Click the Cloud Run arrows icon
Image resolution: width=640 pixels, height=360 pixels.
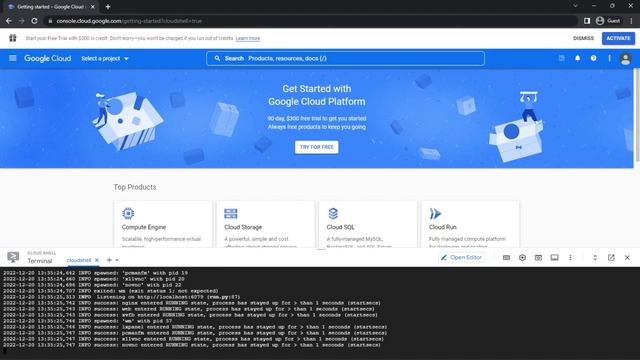click(435, 213)
